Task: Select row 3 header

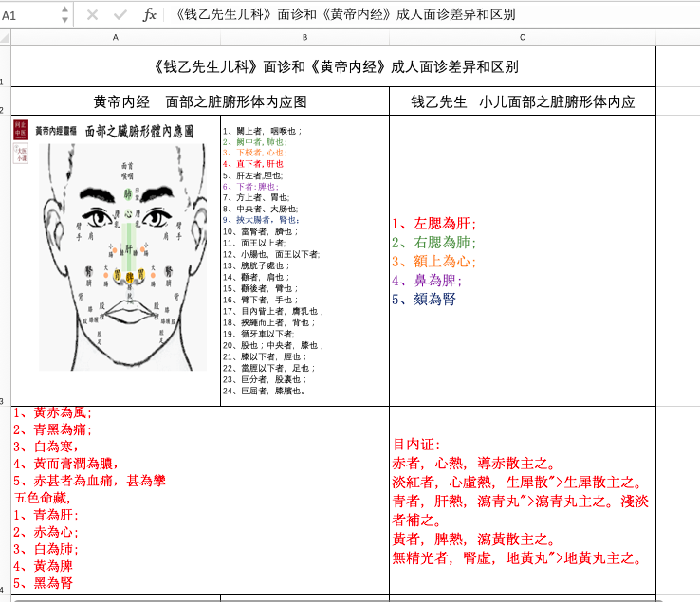Action: [5, 261]
